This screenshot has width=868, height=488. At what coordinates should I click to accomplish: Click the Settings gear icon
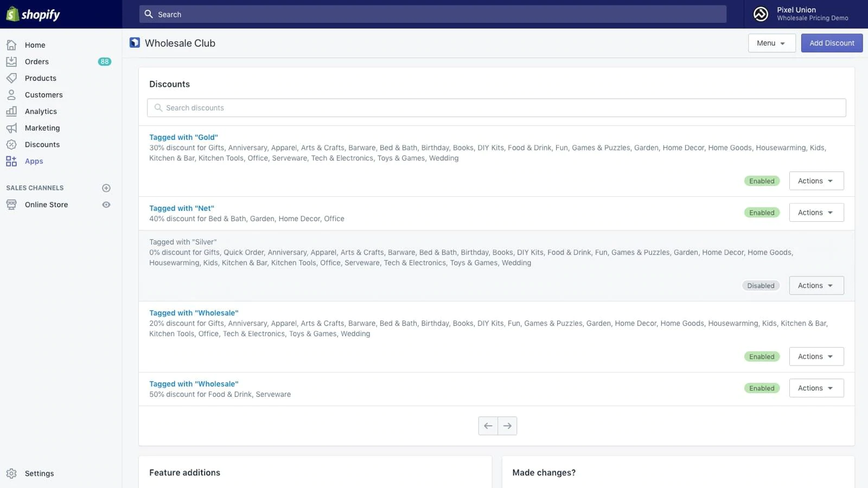point(11,473)
